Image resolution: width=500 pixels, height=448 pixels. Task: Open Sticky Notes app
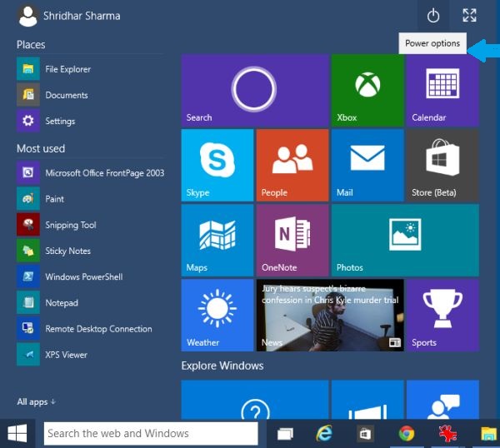pos(91,251)
